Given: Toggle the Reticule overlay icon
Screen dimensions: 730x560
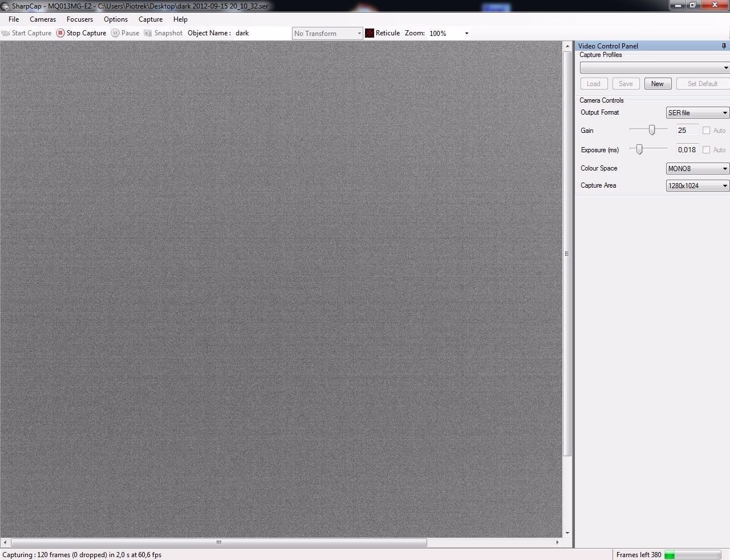Looking at the screenshot, I should pos(370,33).
